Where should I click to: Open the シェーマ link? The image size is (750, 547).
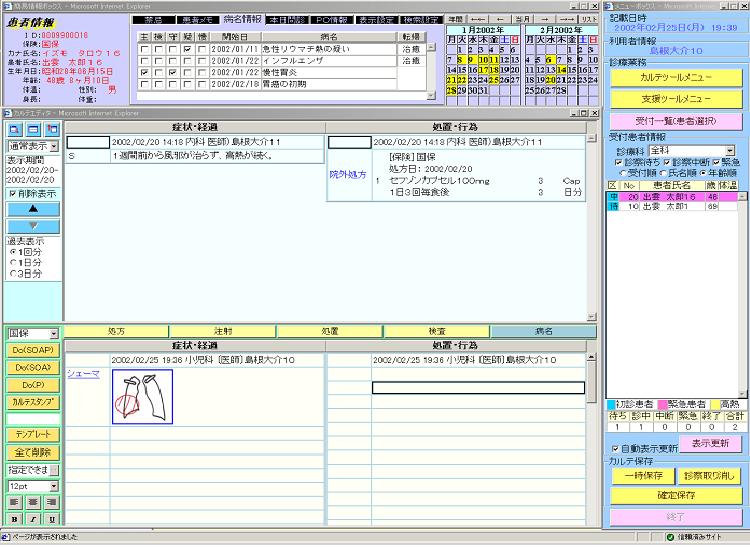[x=83, y=373]
